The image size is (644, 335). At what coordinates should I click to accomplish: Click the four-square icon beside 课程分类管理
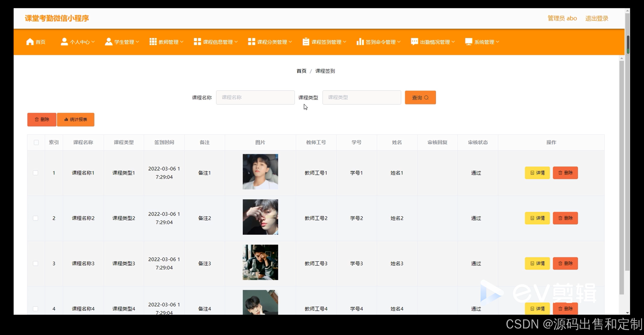tap(252, 42)
